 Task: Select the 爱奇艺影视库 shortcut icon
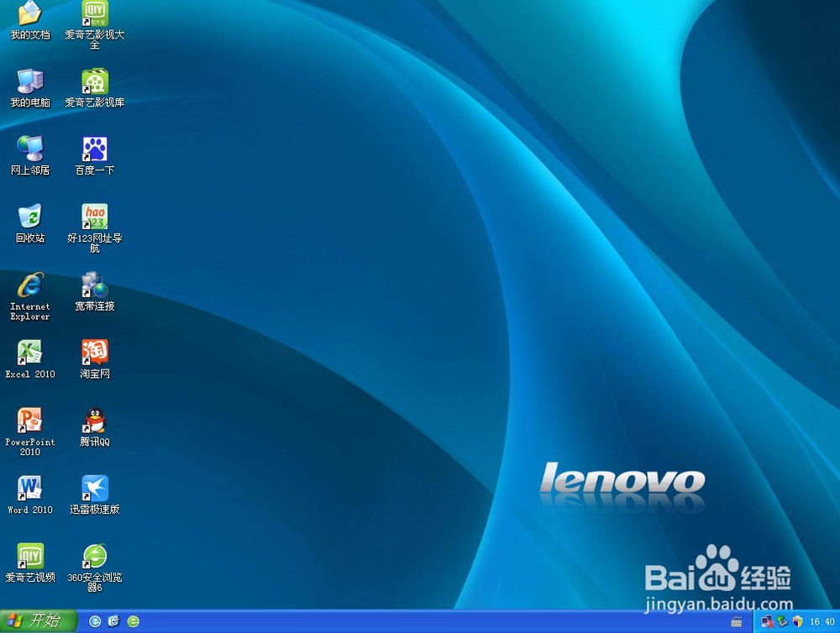95,81
